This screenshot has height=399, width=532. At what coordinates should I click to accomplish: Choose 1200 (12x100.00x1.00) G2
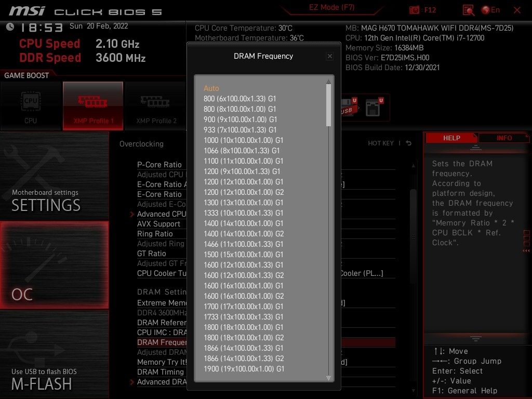click(244, 192)
